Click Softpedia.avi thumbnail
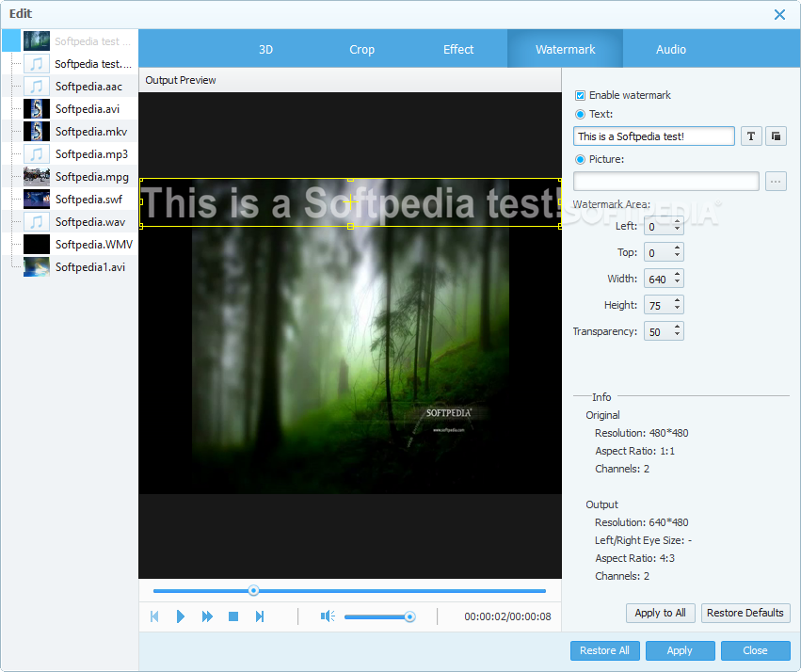The image size is (801, 672). (37, 109)
